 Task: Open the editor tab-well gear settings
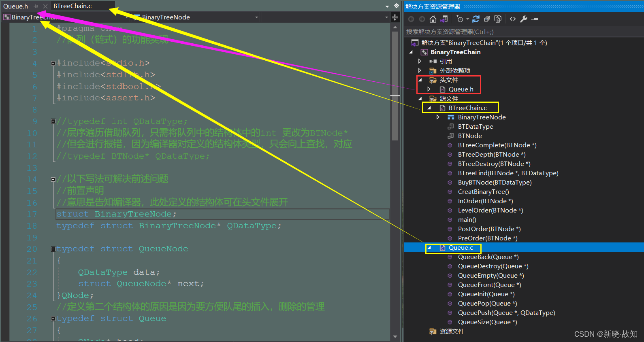pyautogui.click(x=397, y=6)
